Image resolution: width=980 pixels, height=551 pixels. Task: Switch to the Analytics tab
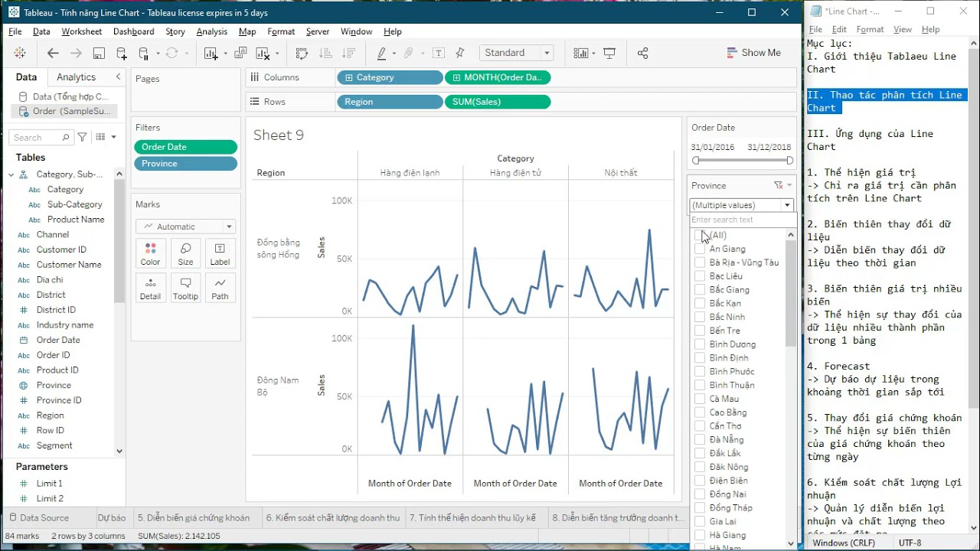pyautogui.click(x=77, y=77)
